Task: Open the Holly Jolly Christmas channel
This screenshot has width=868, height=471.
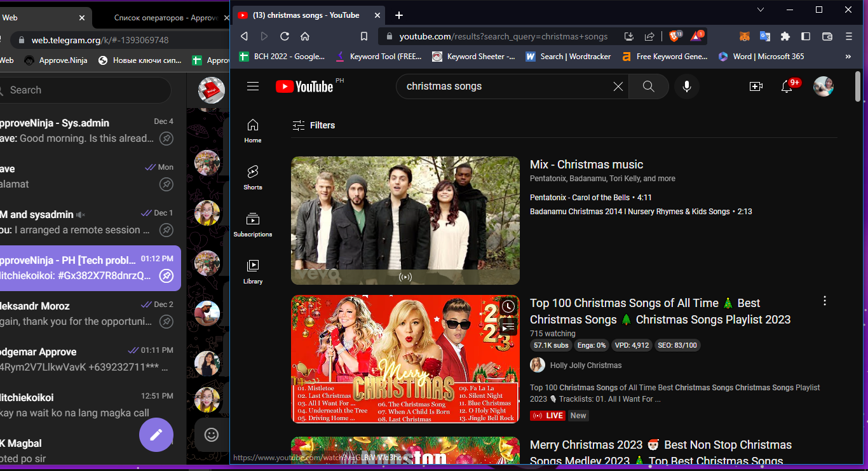Action: (586, 365)
